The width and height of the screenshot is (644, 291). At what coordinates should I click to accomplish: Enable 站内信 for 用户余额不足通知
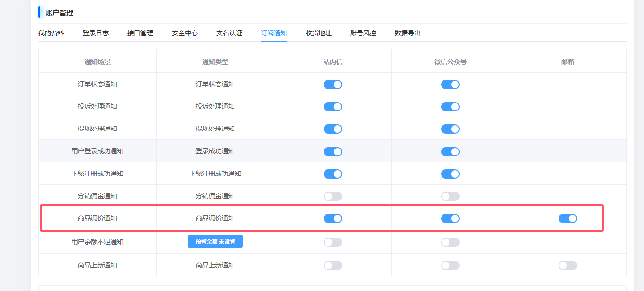pyautogui.click(x=333, y=242)
